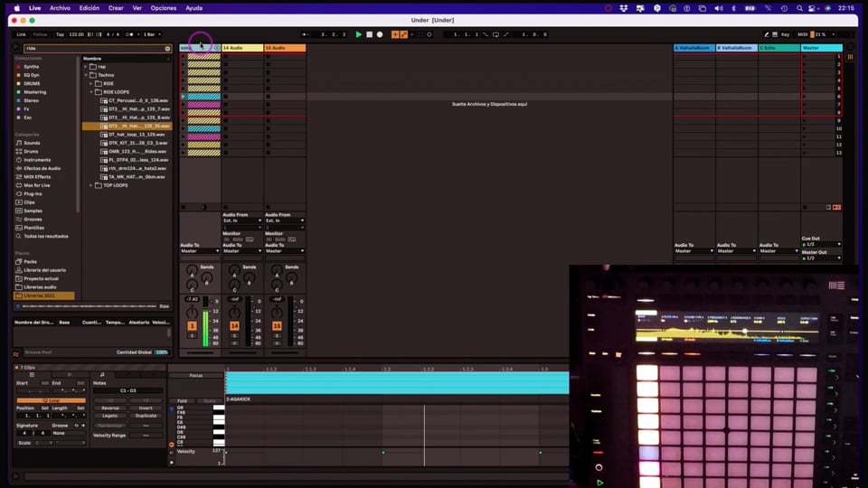Expand the RIDE folder
Screen dimensions: 868x488
tap(91, 83)
